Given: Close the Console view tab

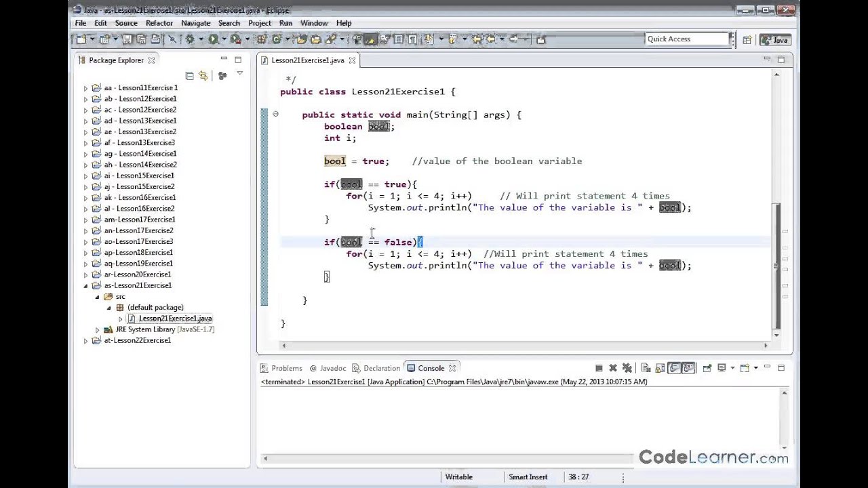Looking at the screenshot, I should tap(452, 368).
